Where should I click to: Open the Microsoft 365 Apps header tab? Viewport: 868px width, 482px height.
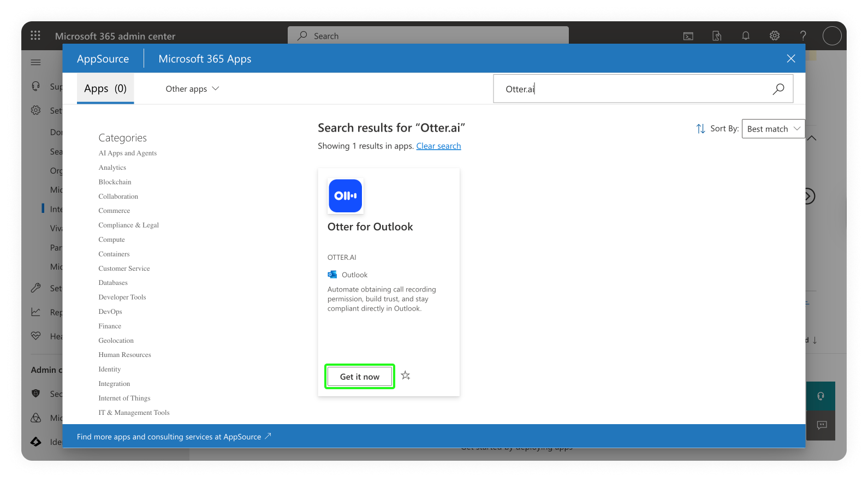tap(205, 59)
